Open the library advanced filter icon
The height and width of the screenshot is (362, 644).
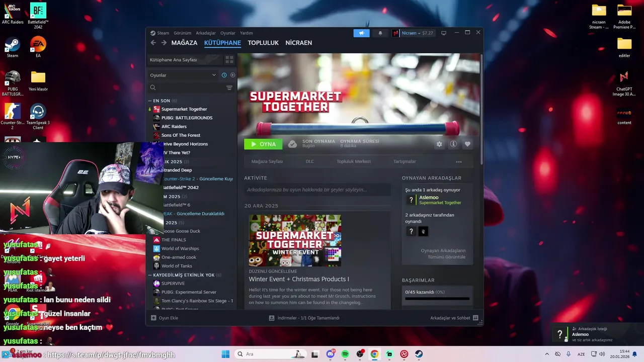[x=229, y=87]
